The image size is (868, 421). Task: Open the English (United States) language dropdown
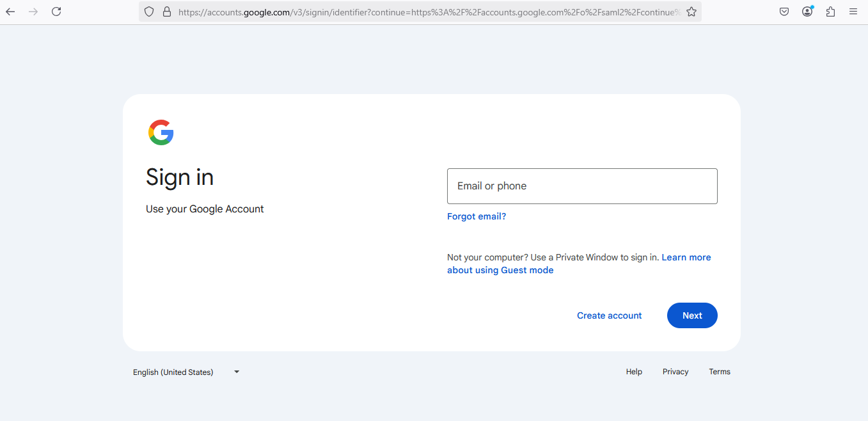[186, 372]
